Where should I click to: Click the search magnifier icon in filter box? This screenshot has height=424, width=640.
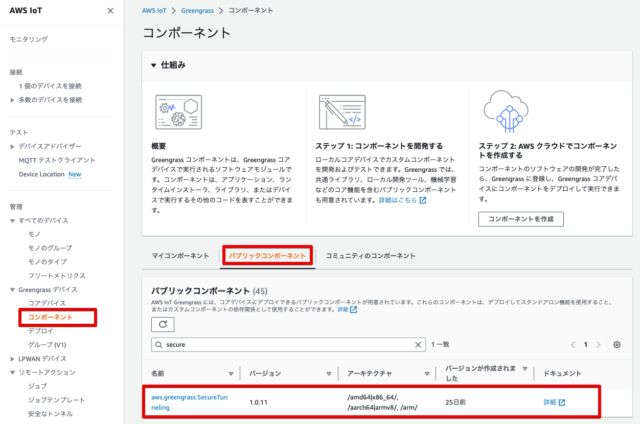coord(159,345)
